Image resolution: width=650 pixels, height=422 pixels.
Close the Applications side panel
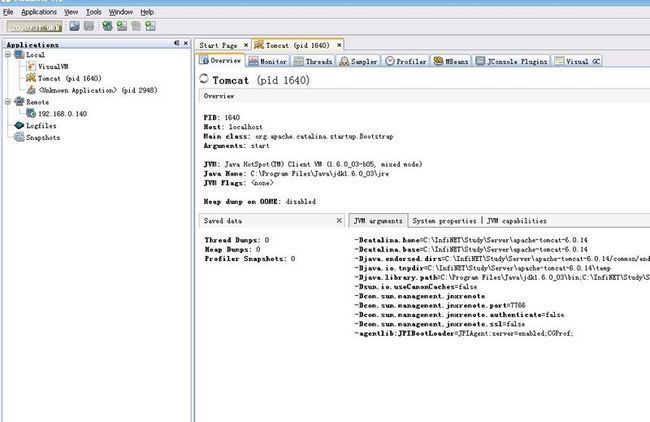coord(186,43)
